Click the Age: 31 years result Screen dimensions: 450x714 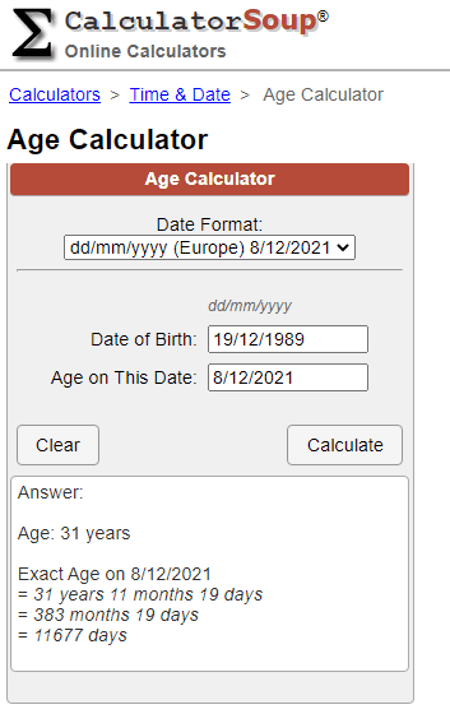pos(74,533)
